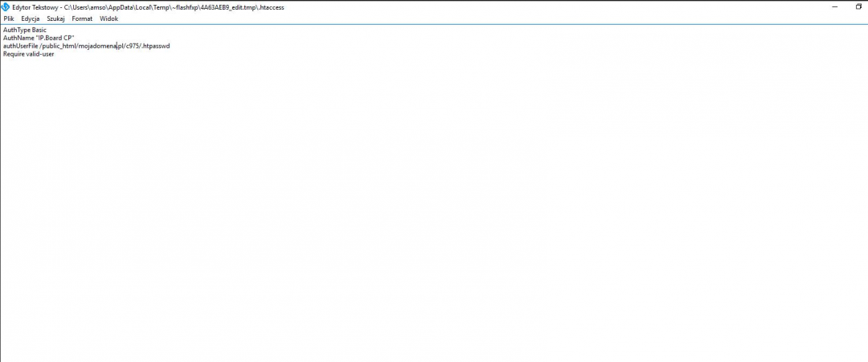Click the authUserFile directive keyword
Image resolution: width=868 pixels, height=362 pixels.
point(20,46)
